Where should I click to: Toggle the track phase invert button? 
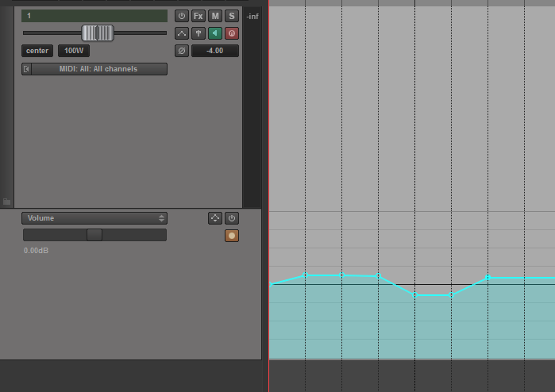click(x=182, y=51)
